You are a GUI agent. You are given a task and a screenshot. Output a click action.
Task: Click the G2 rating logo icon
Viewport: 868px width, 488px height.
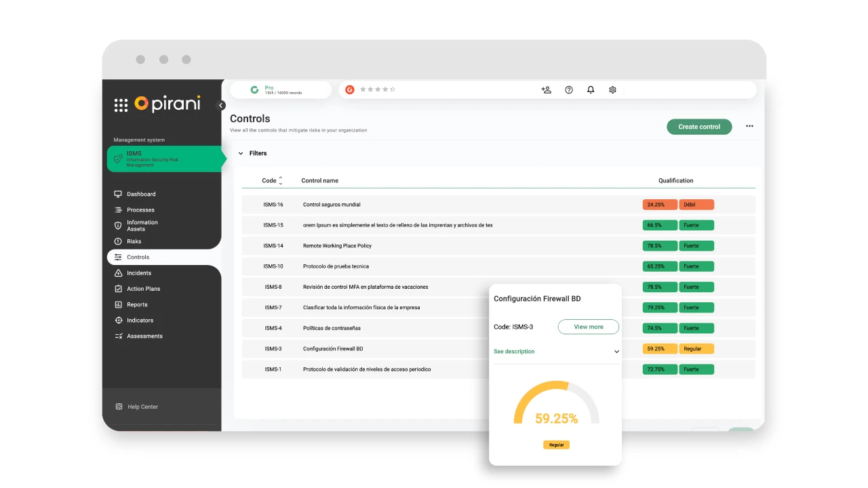coord(350,89)
